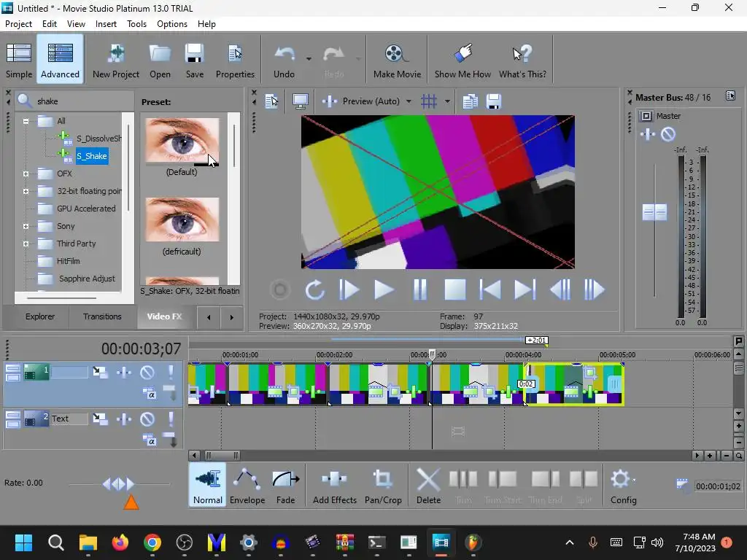Screen dimensions: 747x560
Task: Select the Envelope tool
Action: click(247, 486)
